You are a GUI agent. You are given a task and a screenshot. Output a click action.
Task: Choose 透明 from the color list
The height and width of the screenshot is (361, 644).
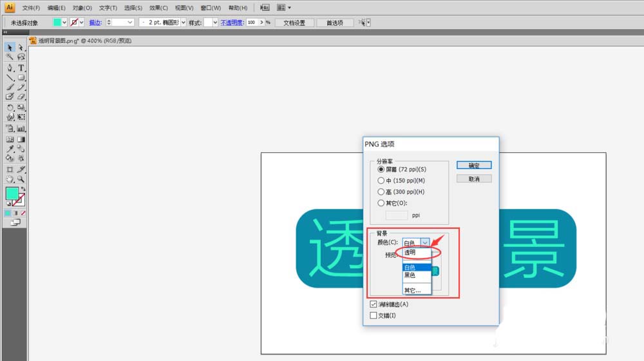(x=417, y=252)
